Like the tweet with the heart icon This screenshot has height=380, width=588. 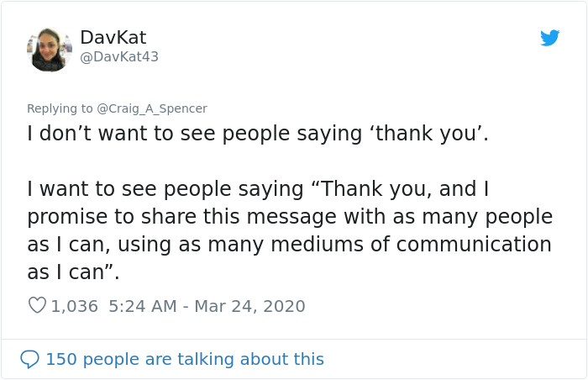(x=37, y=305)
